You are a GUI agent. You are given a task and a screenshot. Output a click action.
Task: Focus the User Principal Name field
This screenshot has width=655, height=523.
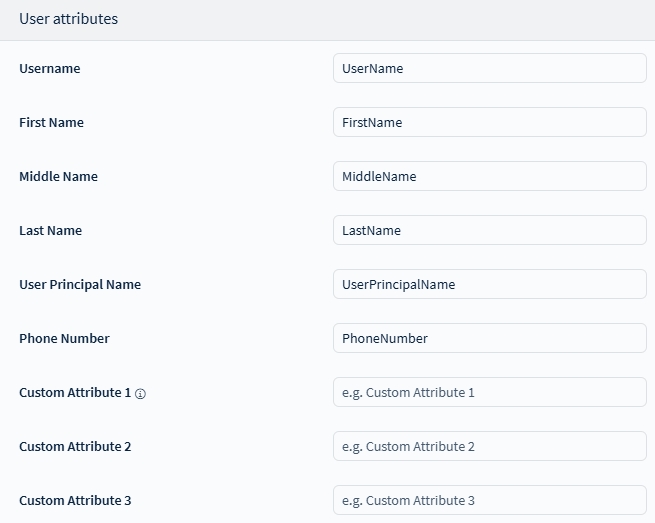(489, 285)
